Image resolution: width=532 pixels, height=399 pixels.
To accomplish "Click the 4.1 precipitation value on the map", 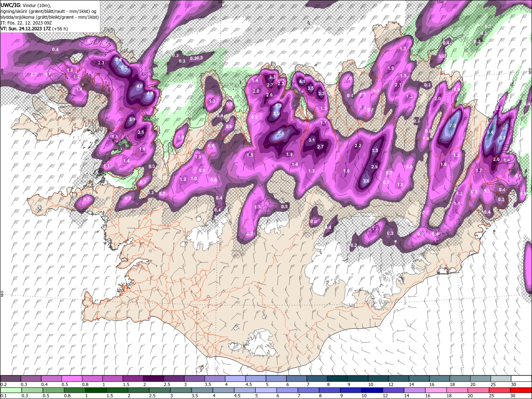I will (302, 82).
